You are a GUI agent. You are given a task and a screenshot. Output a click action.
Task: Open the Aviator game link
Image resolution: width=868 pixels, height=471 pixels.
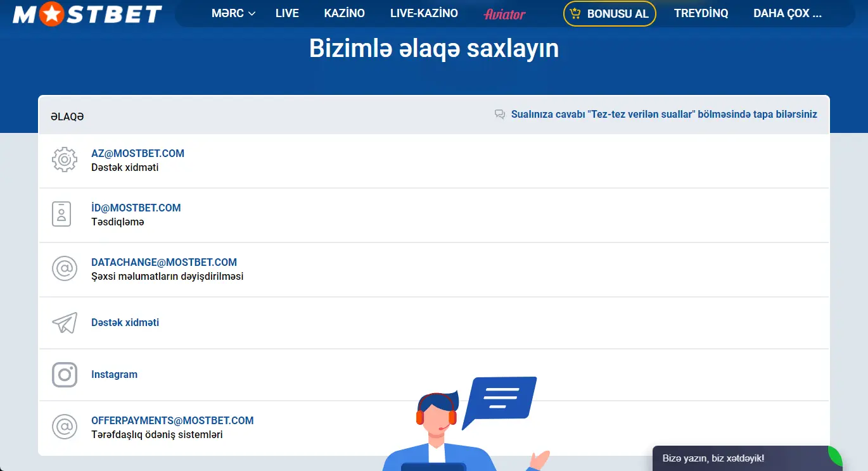[x=504, y=13]
